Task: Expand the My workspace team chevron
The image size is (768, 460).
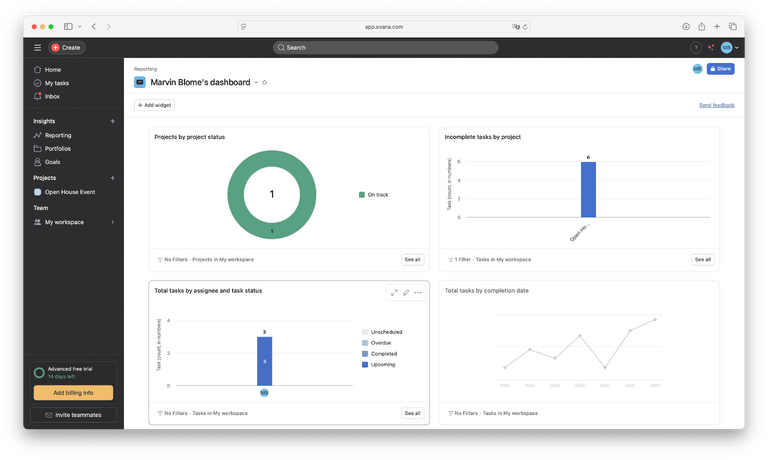Action: coord(112,222)
